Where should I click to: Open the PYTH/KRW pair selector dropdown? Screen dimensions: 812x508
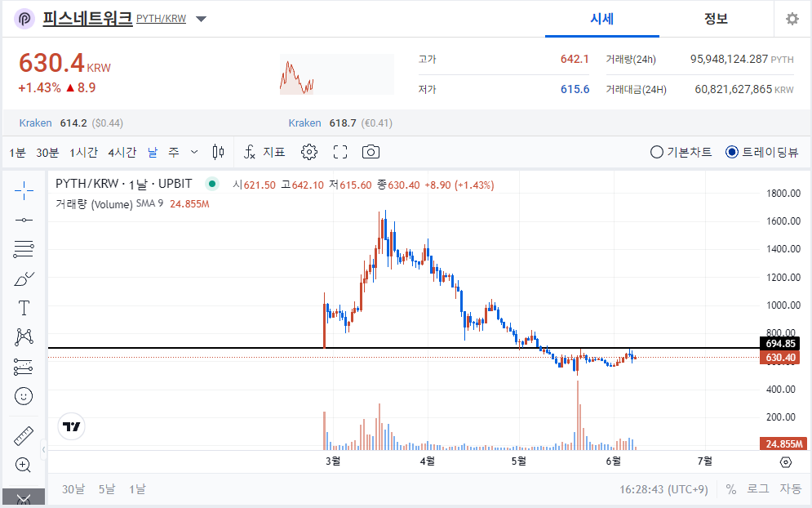(x=201, y=18)
